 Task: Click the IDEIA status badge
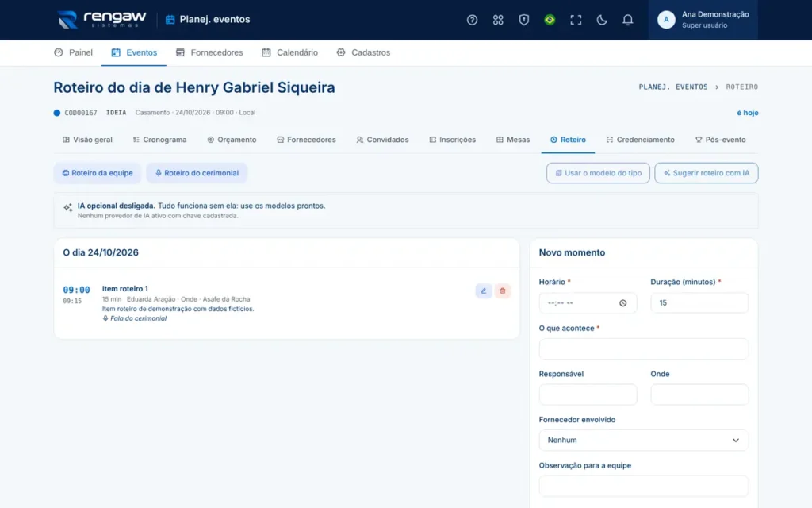[116, 113]
